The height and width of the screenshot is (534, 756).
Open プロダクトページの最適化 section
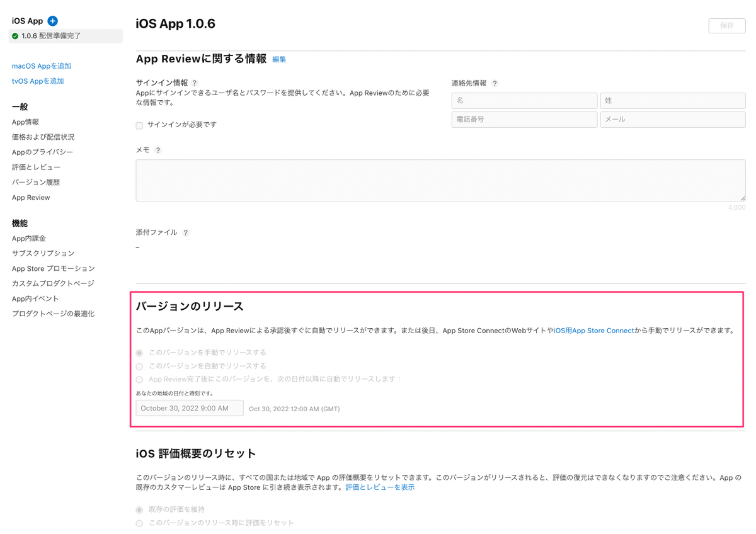click(53, 314)
